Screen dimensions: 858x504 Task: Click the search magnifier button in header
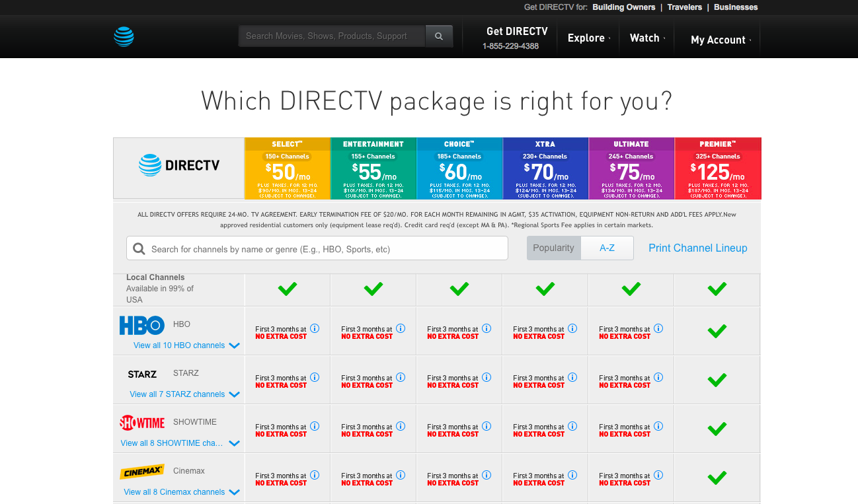(439, 36)
